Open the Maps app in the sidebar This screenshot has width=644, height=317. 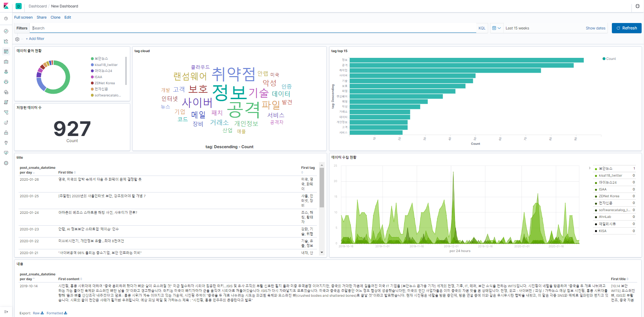6,72
